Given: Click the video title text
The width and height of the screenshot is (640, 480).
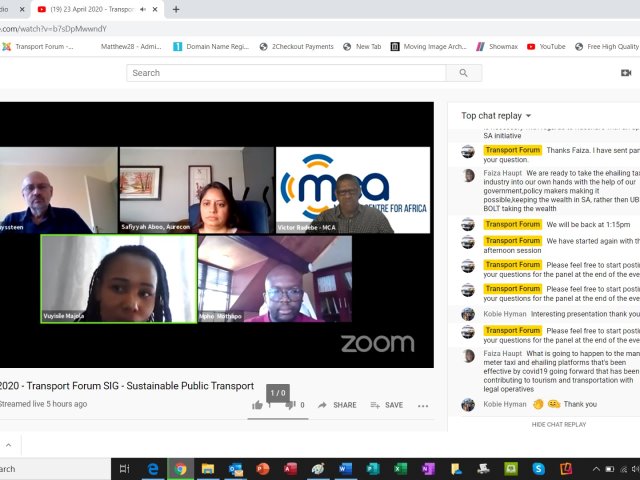Looking at the screenshot, I should pos(127,386).
